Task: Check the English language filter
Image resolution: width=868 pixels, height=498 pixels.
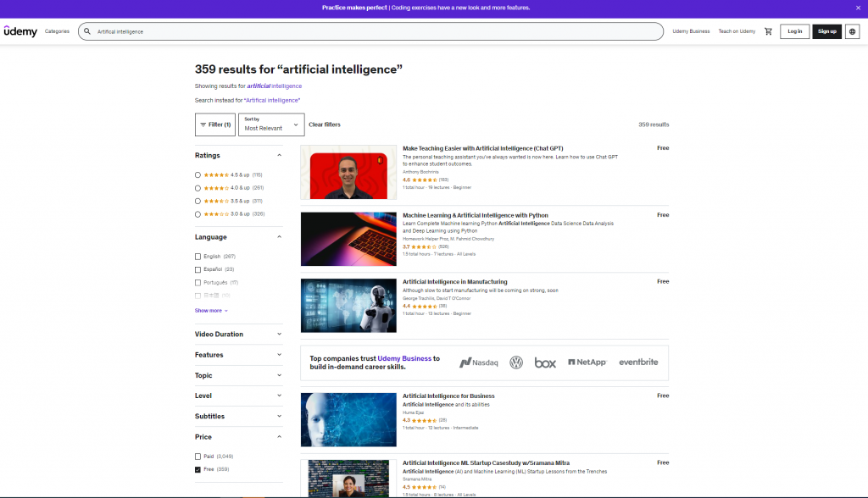Action: [198, 256]
